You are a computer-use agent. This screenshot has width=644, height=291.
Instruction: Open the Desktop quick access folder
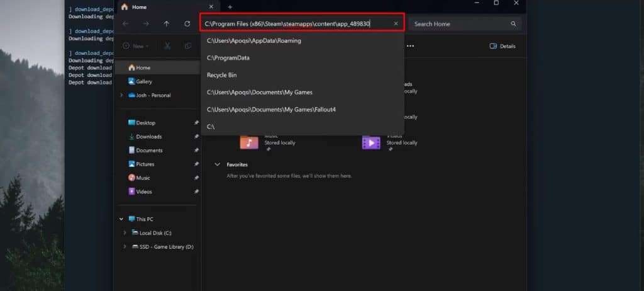point(142,123)
